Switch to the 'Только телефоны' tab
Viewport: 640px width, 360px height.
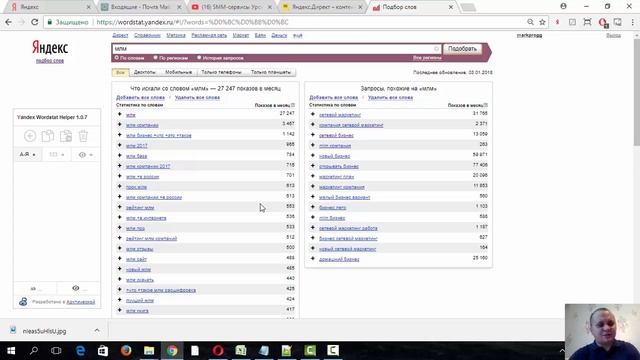tap(221, 72)
